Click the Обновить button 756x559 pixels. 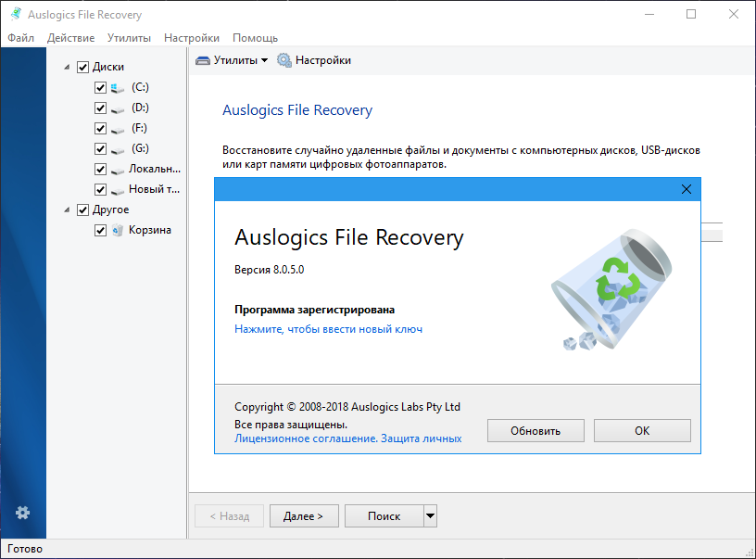(x=535, y=431)
